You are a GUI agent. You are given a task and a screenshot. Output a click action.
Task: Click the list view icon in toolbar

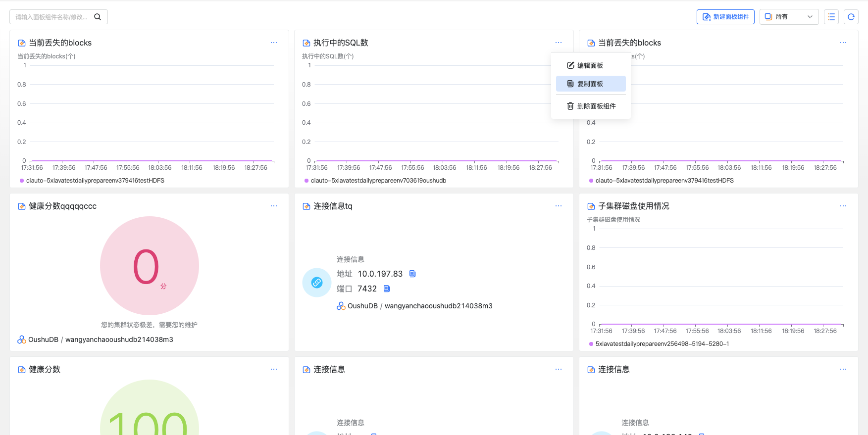click(x=831, y=17)
